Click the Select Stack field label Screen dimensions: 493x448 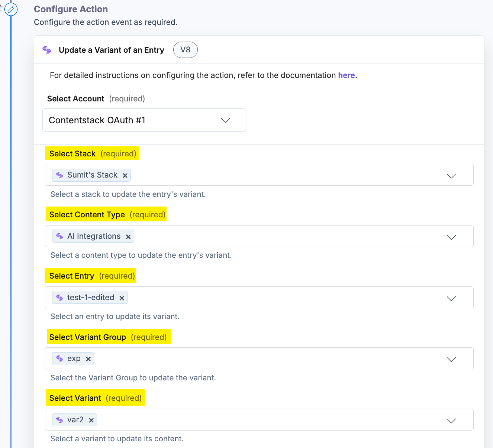point(72,154)
